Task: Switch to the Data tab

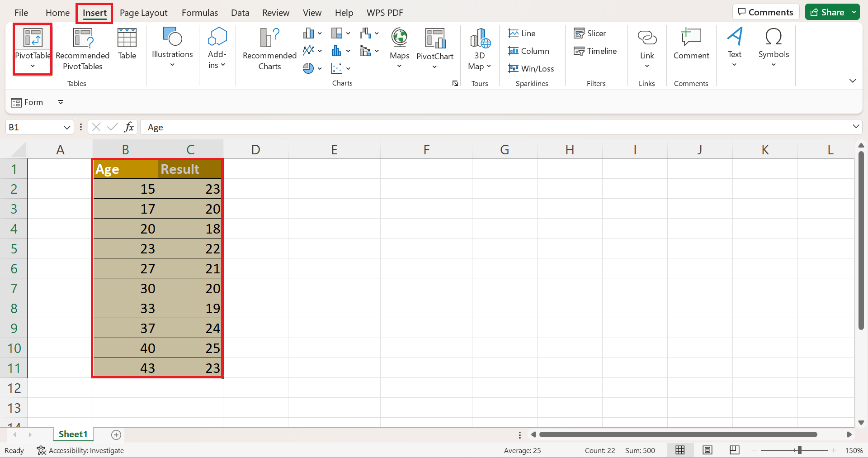Action: tap(240, 13)
